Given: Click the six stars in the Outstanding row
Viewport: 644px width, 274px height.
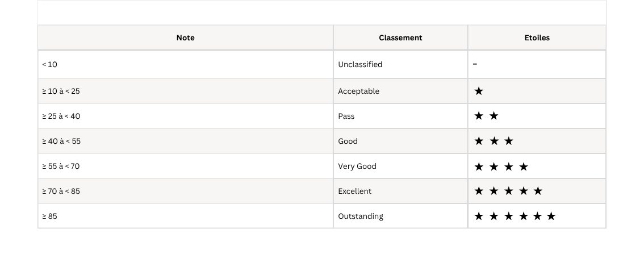Looking at the screenshot, I should pos(515,216).
